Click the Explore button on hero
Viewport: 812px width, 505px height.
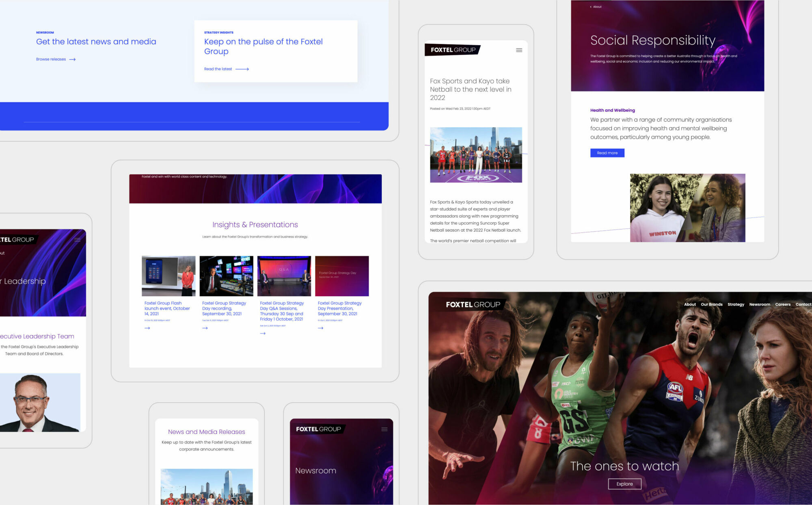[624, 484]
